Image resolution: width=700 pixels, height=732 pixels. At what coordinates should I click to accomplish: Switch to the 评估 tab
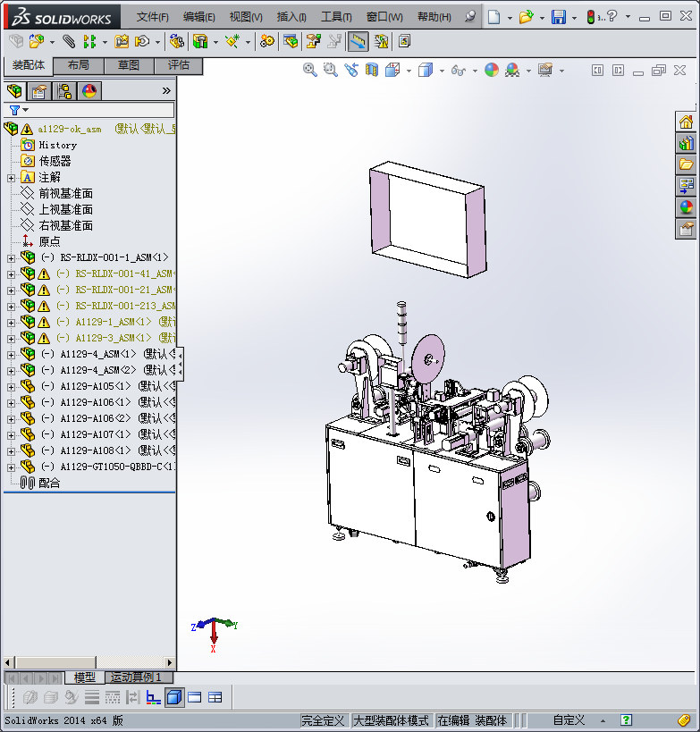pos(179,65)
